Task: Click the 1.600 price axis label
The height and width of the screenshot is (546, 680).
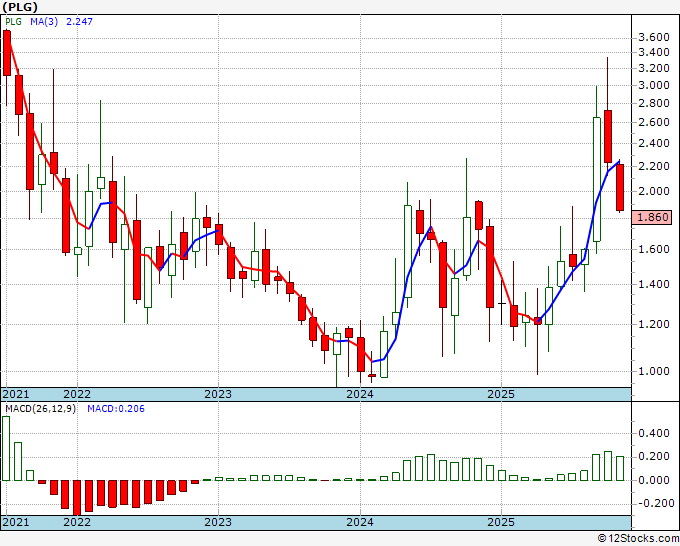Action: 654,249
